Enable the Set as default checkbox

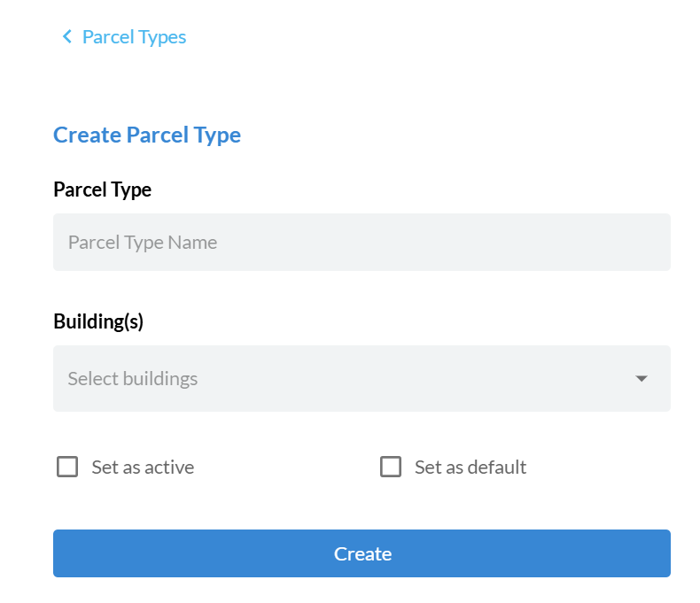391,467
